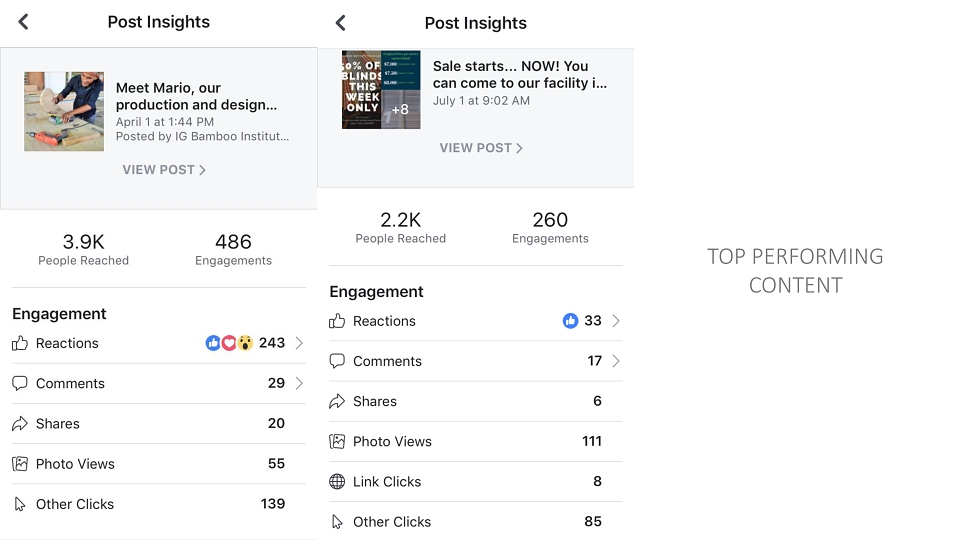Click Shares arrow icon with 20
Image resolution: width=960 pixels, height=540 pixels.
coord(20,424)
